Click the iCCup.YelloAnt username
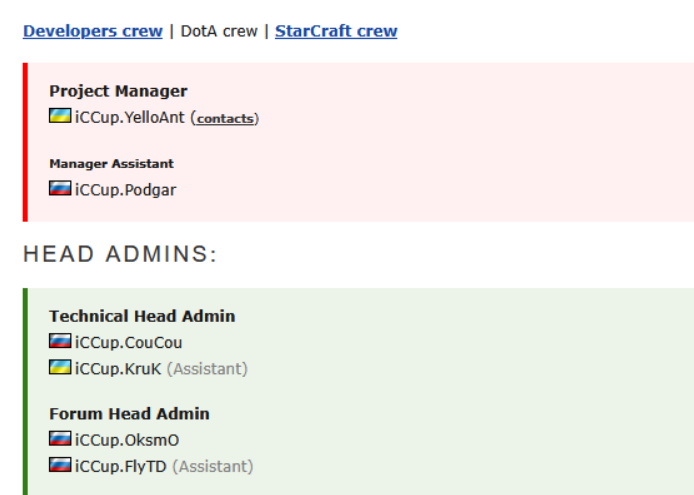This screenshot has width=694, height=495. click(130, 117)
